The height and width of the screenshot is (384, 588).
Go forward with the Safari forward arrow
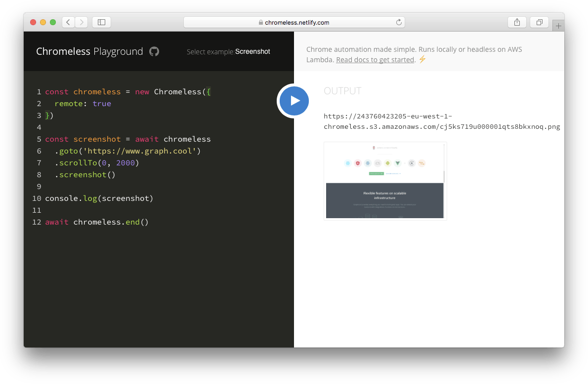tap(82, 23)
